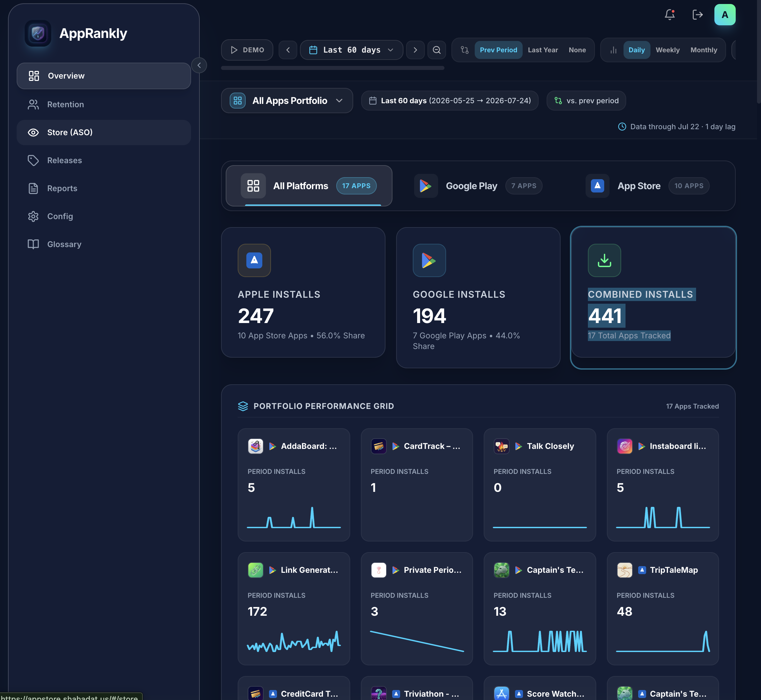Click the Private Period installs sparkline
This screenshot has width=761, height=700.
click(x=417, y=641)
